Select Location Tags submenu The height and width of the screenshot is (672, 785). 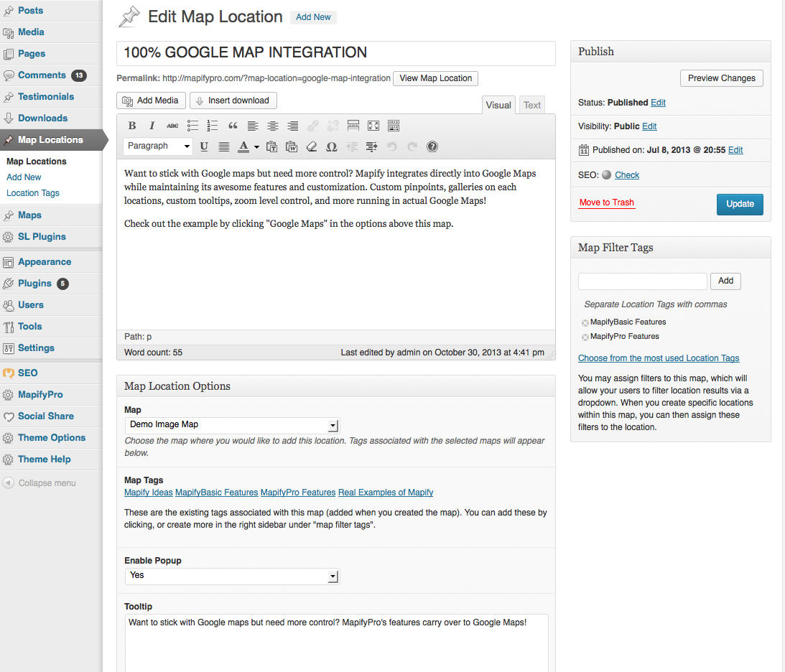33,193
